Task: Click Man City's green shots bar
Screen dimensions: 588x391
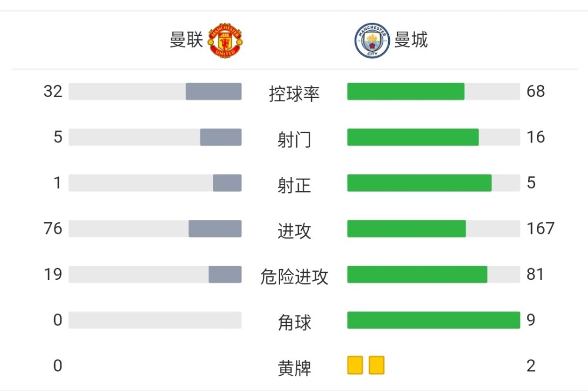Action: (413, 137)
